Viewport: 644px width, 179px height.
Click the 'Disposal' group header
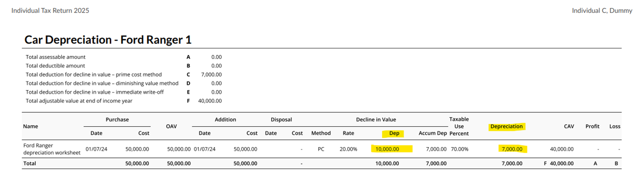[x=281, y=119]
